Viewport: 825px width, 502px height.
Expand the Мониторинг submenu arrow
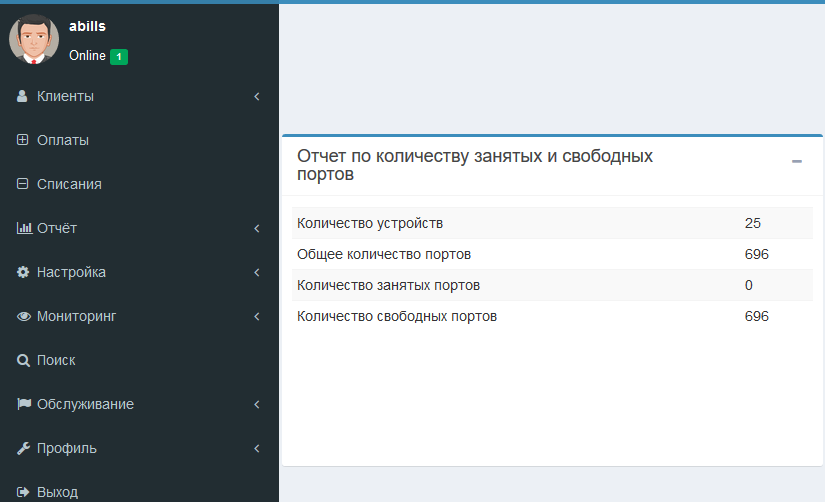coord(257,317)
